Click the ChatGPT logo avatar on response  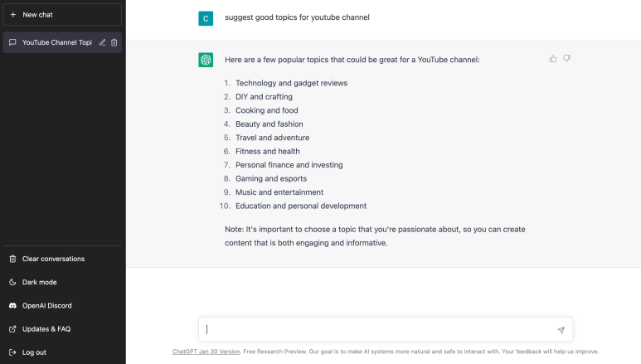206,60
